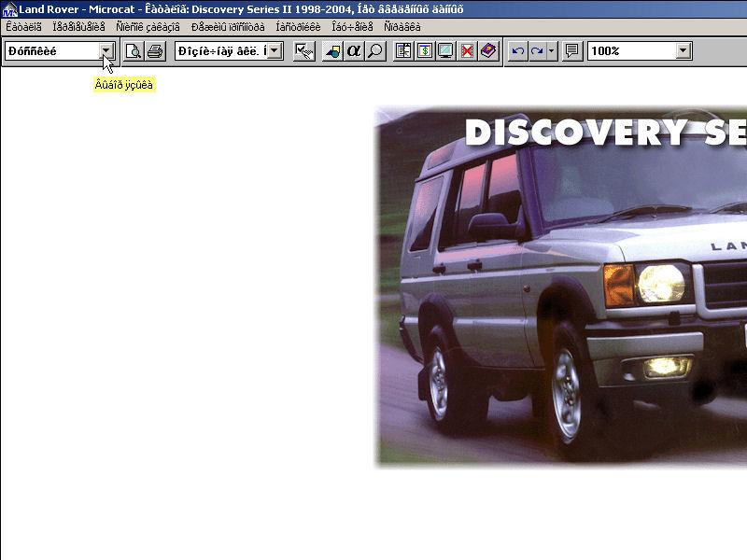Click the monitor screen icon
Viewport: 747px width, 560px height.
pos(446,51)
